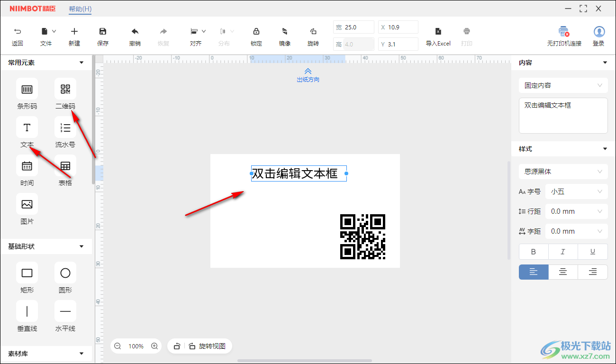Viewport: 616px width, 364px height.
Task: Click the content text box 双击编辑文本框
Action: tap(563, 116)
